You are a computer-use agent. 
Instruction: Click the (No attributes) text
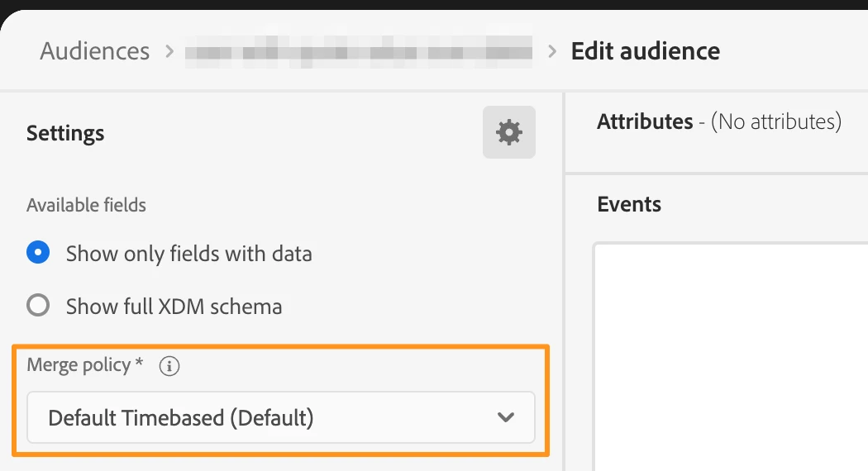pyautogui.click(x=775, y=122)
